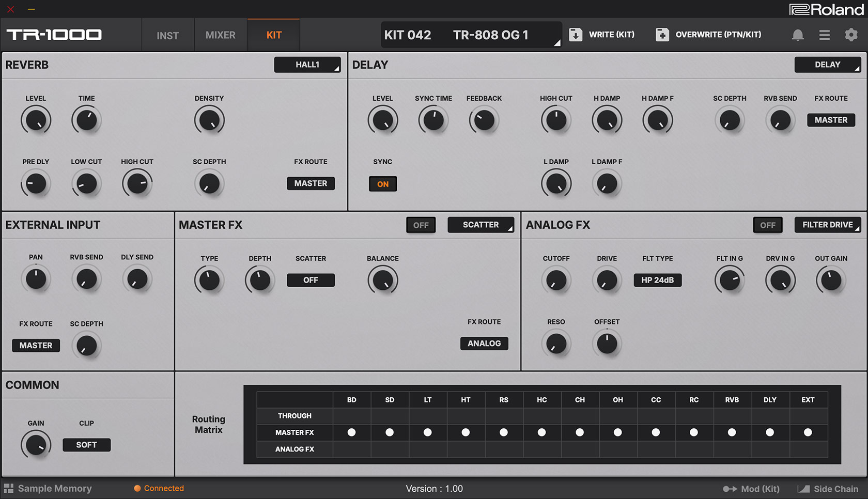The image size is (868, 499).
Task: Click the Side Chain icon
Action: tap(803, 489)
